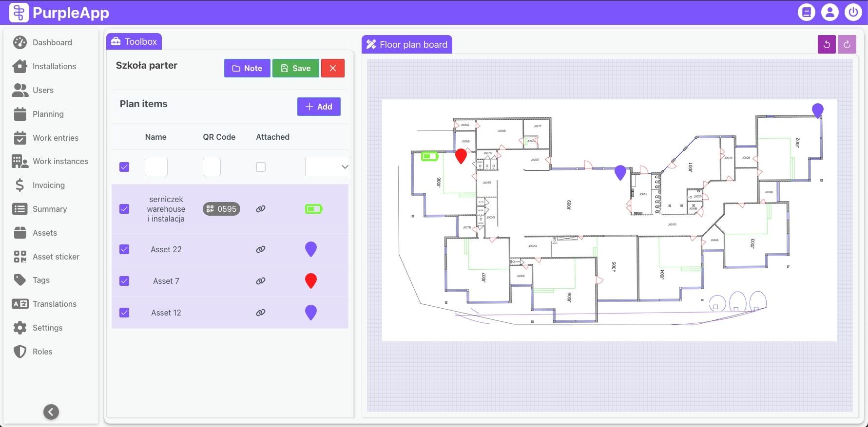The width and height of the screenshot is (868, 427).
Task: Click the Add plan item button
Action: (319, 107)
